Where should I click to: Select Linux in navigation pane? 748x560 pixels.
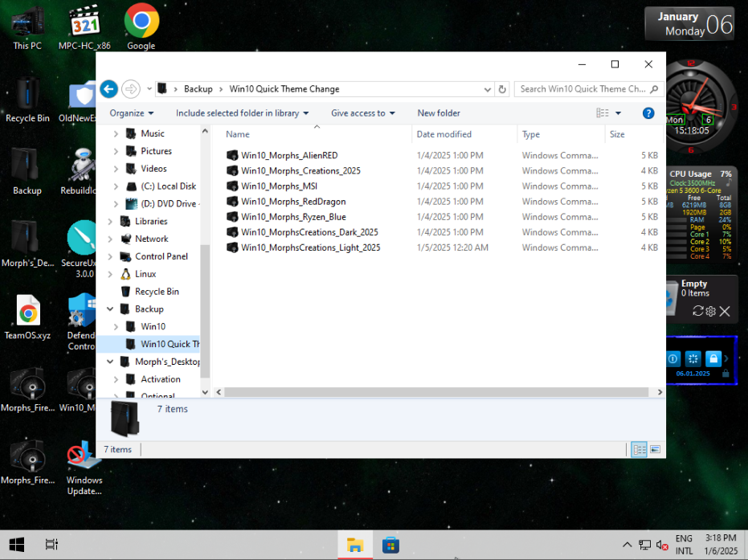(145, 274)
